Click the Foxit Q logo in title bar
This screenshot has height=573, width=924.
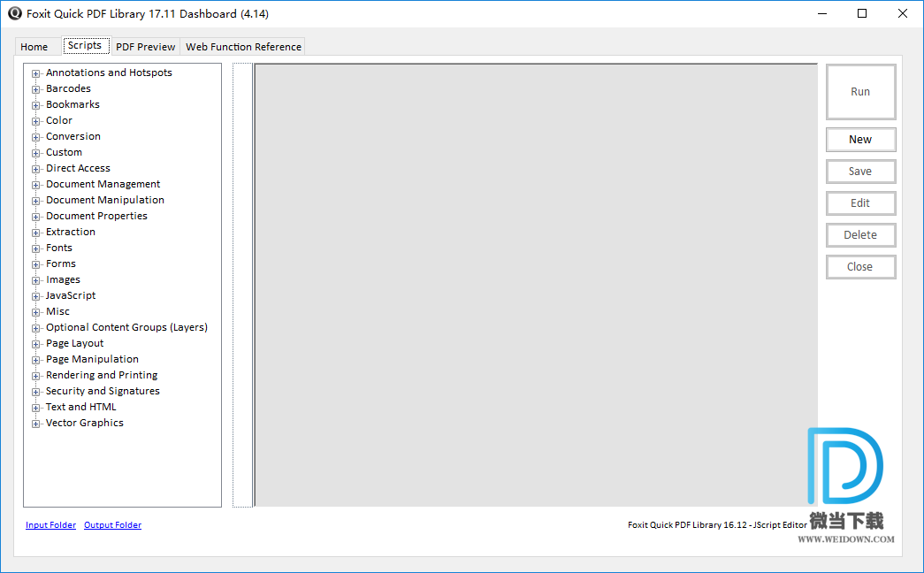(15, 13)
